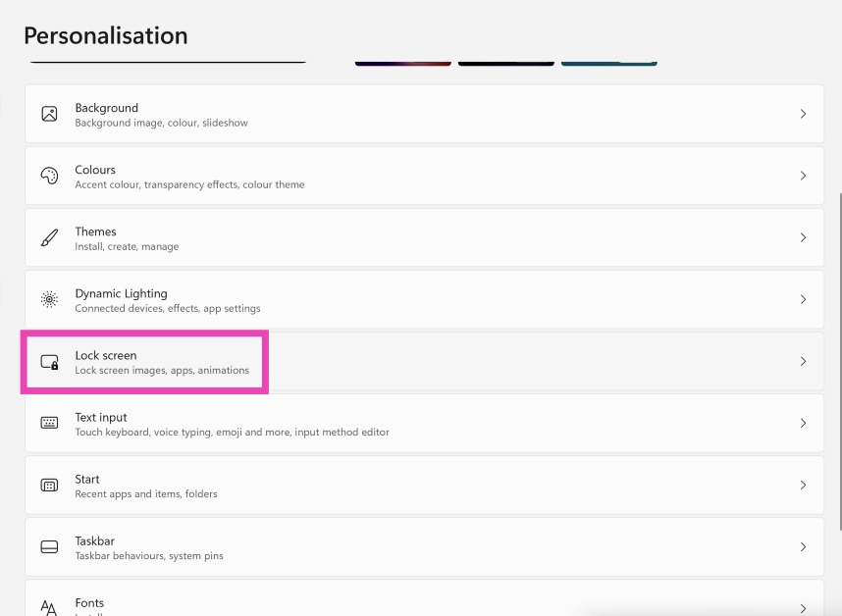Click the Text input keyboard icon

pyautogui.click(x=49, y=423)
